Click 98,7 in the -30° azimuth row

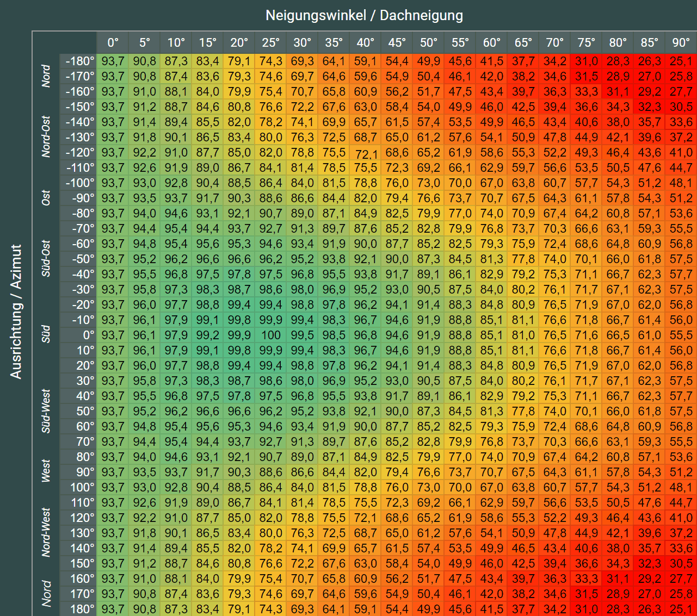click(x=239, y=290)
